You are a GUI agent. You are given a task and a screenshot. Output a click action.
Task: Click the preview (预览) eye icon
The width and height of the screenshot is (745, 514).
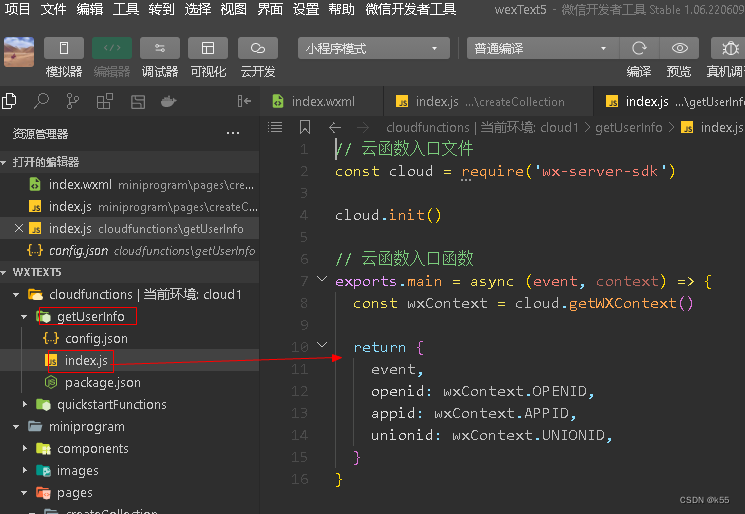coord(680,48)
